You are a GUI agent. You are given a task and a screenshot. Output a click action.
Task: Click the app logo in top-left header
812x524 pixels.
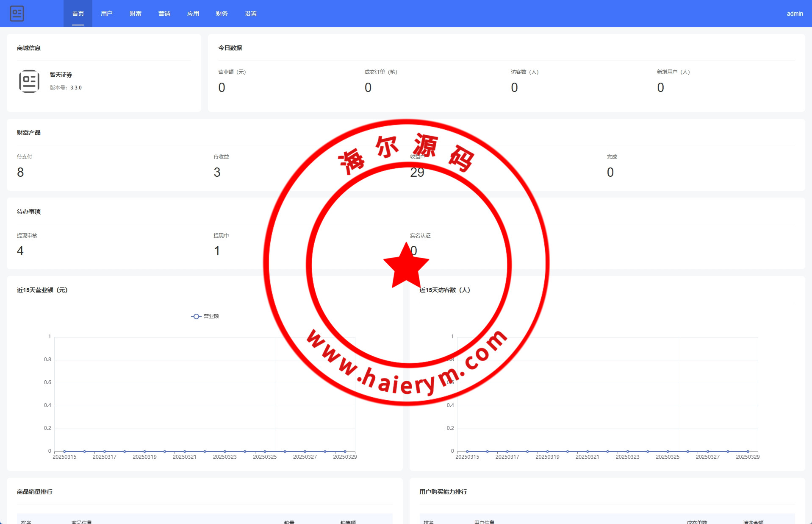[17, 14]
